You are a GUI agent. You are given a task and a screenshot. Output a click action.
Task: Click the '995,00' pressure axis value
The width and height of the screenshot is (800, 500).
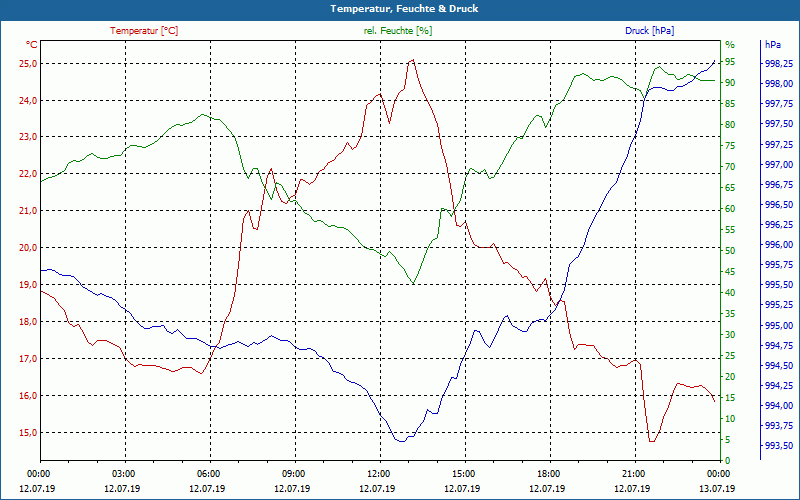pos(779,326)
